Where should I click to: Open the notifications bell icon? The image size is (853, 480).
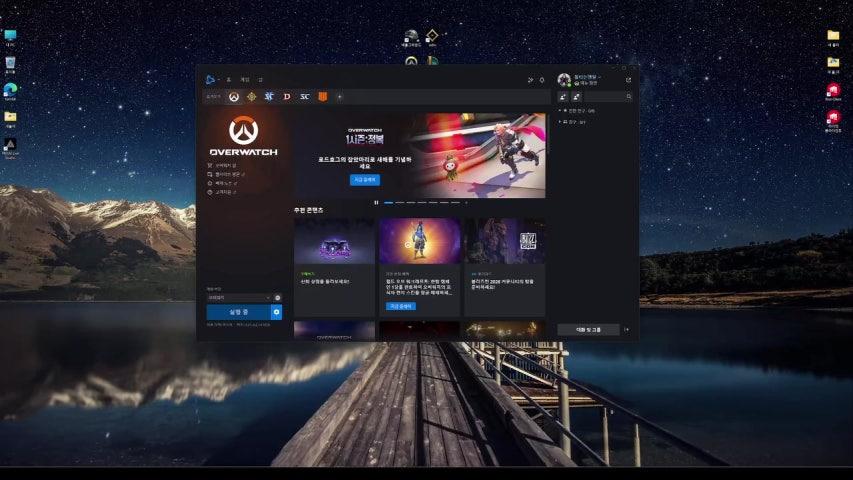click(542, 80)
